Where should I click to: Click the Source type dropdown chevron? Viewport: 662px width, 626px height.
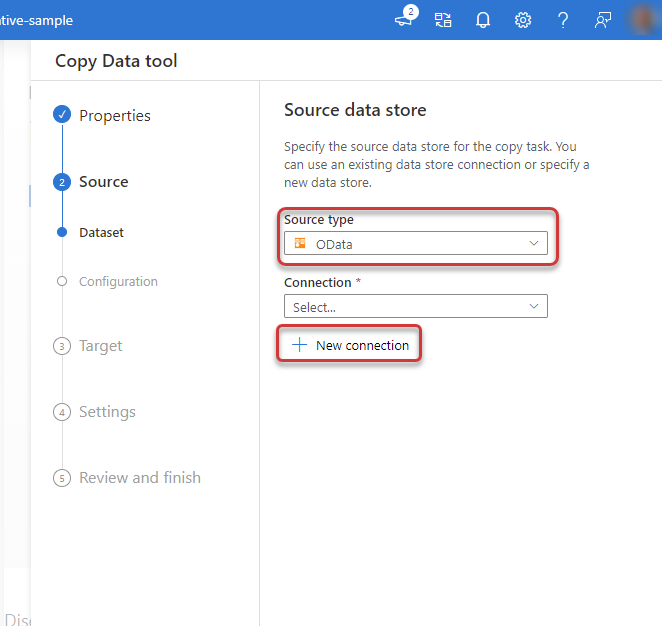(x=534, y=243)
